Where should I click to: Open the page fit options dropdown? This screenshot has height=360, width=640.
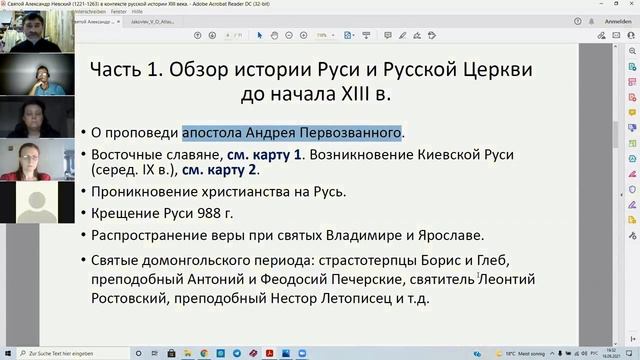pyautogui.click(x=349, y=36)
